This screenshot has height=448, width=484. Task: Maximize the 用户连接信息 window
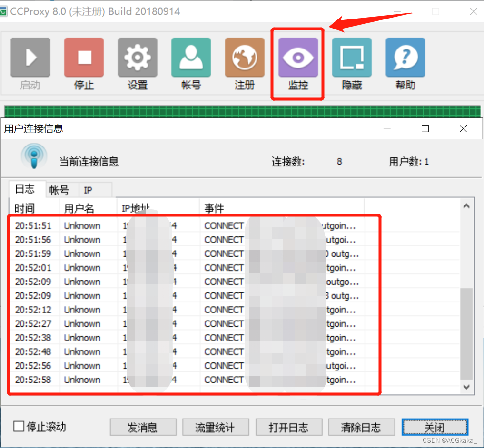tap(425, 129)
